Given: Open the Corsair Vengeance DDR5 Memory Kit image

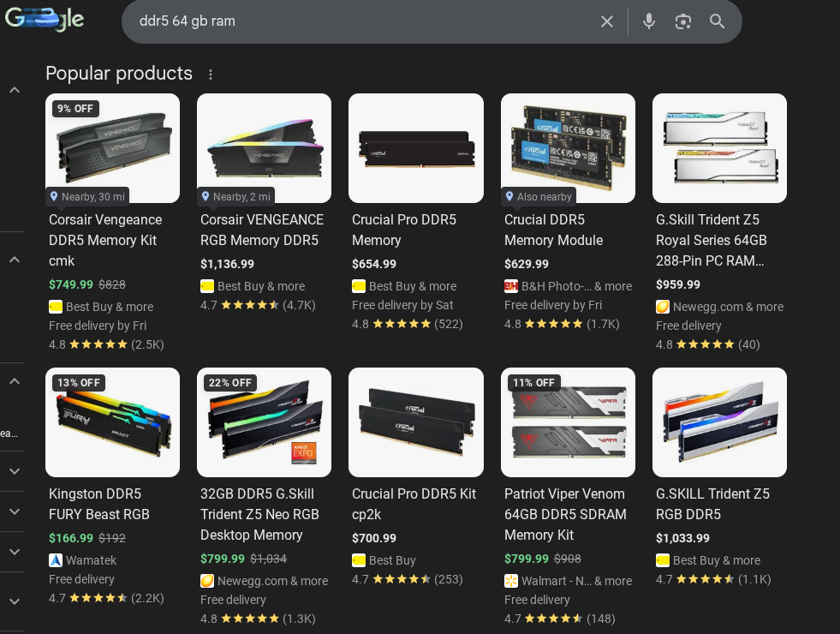Looking at the screenshot, I should [x=112, y=148].
